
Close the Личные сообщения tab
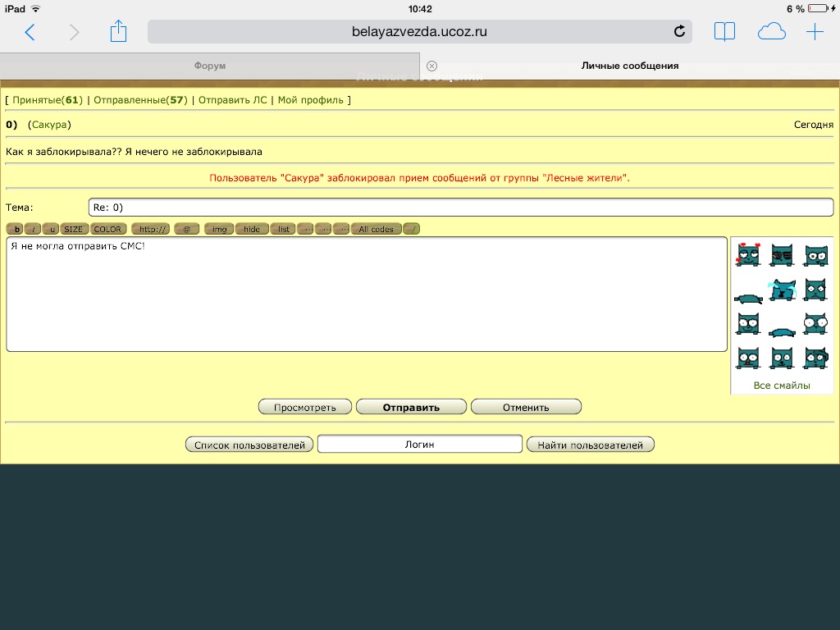click(432, 66)
